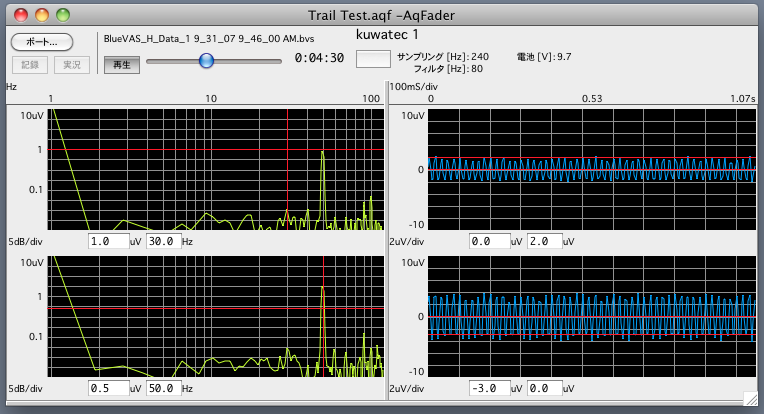Click the フィルタ [Hz]: 80 label
764x414 pixels.
pos(448,69)
